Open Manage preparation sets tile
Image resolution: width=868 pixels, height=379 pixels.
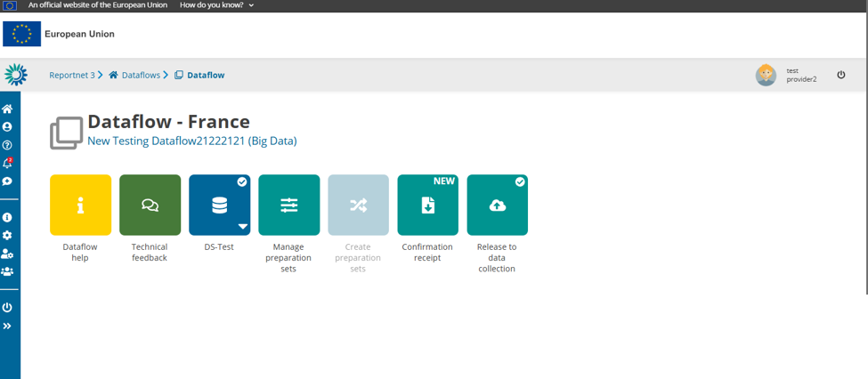pos(289,205)
